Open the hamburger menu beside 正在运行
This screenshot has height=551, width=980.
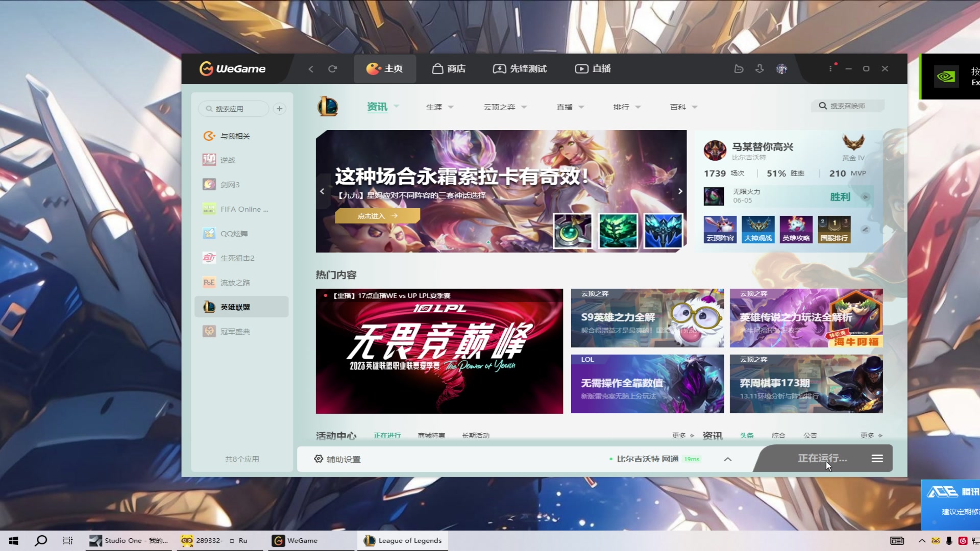877,459
